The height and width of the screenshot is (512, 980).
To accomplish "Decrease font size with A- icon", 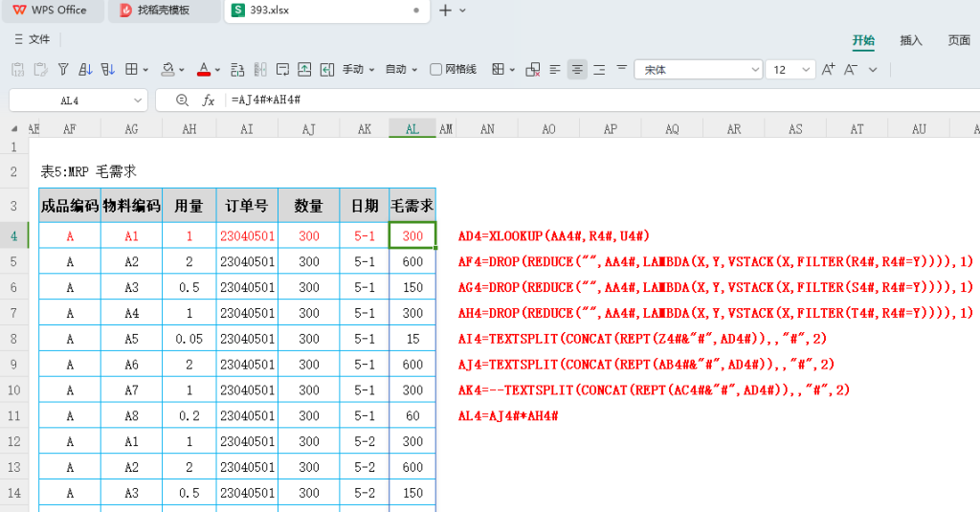I will 851,70.
